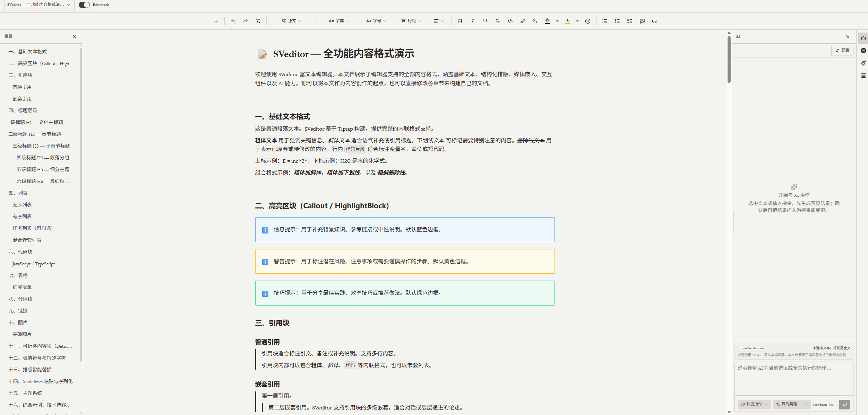Click the outline panel scrollbar
The height and width of the screenshot is (415, 868).
point(81,204)
